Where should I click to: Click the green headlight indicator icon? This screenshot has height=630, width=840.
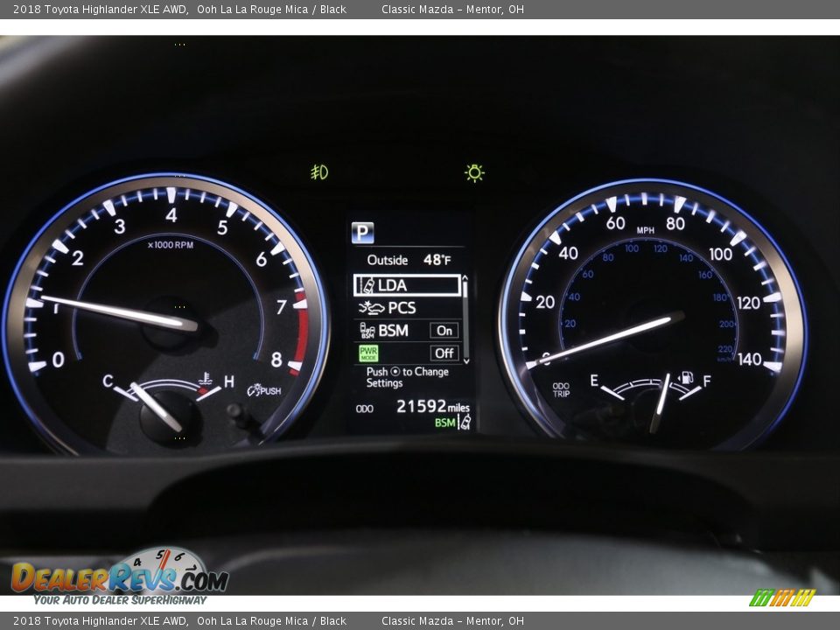tap(474, 172)
